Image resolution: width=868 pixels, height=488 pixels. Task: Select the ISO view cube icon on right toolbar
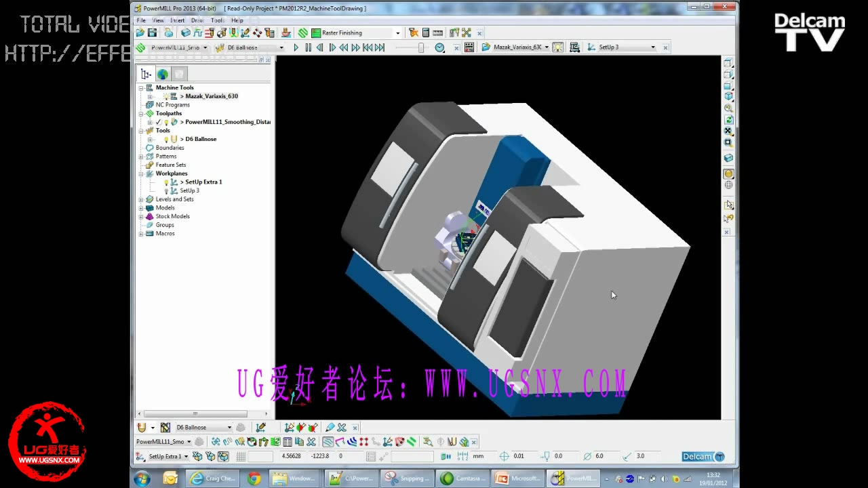tap(728, 96)
